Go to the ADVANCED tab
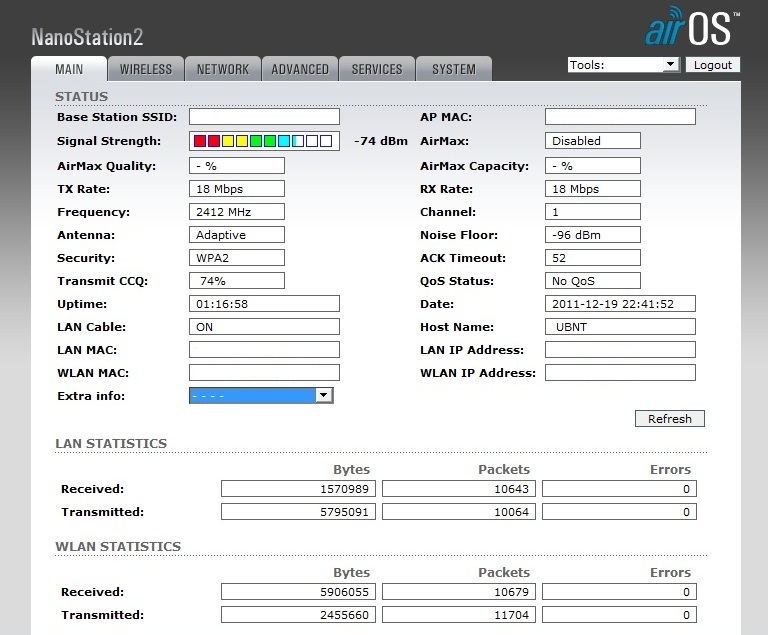The image size is (768, 635). (300, 69)
